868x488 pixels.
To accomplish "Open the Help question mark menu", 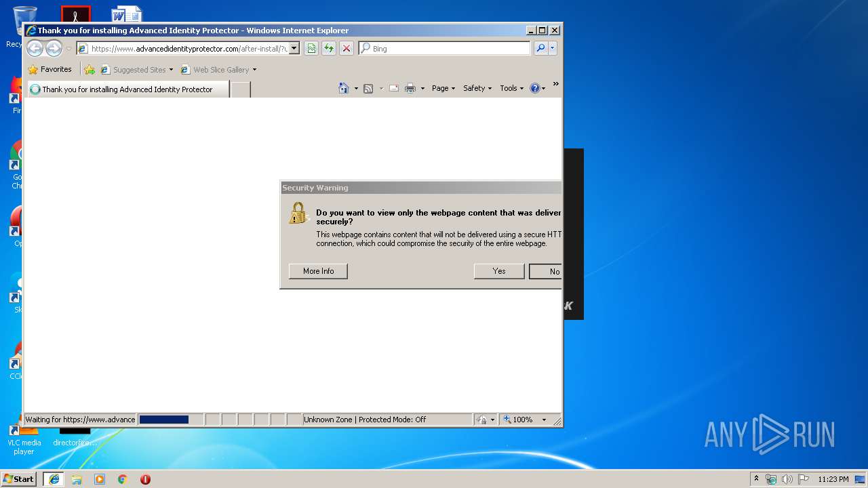I will click(537, 88).
